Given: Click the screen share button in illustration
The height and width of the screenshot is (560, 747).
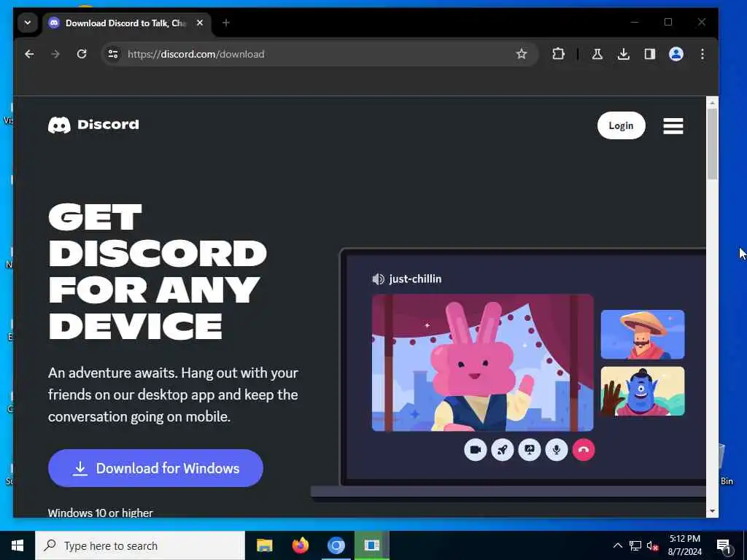Looking at the screenshot, I should (530, 449).
